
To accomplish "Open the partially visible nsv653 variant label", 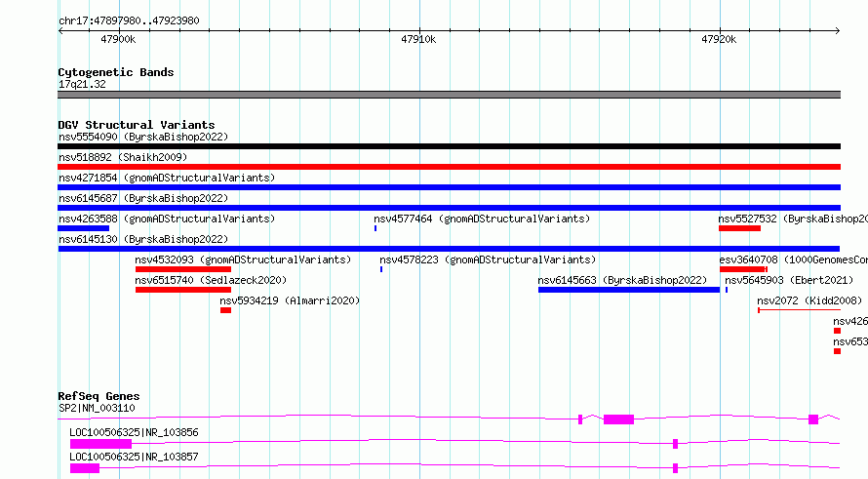I will (x=850, y=341).
